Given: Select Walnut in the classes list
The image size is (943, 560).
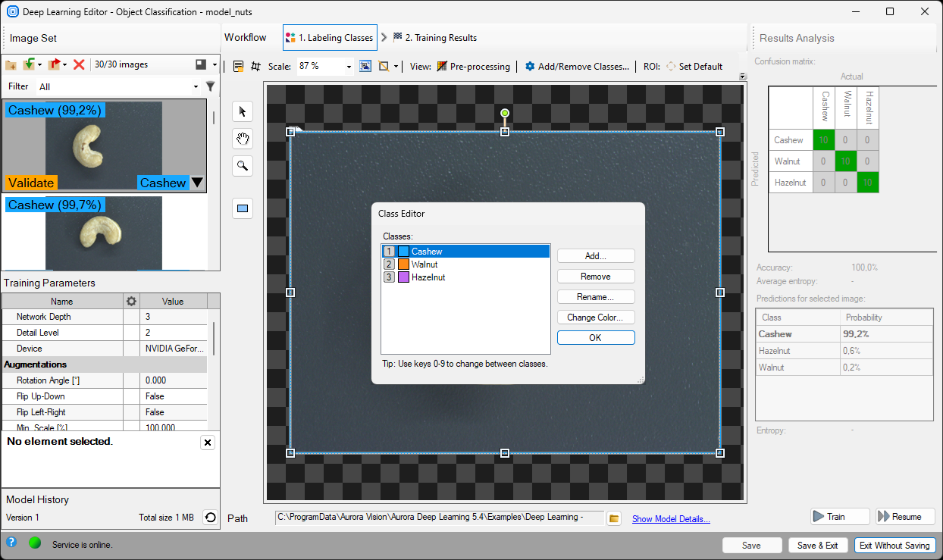Looking at the screenshot, I should click(x=425, y=264).
